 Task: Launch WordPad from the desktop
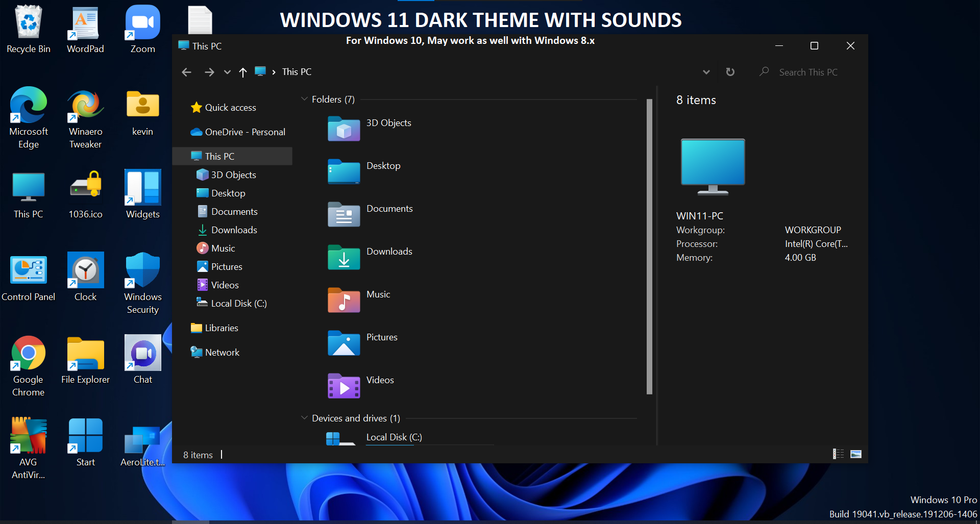pos(85,29)
